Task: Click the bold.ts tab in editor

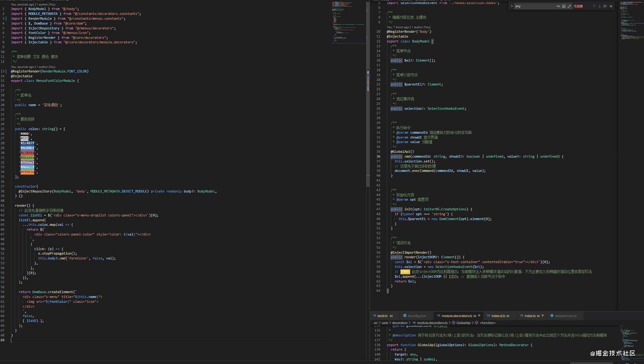Action: pos(381,315)
